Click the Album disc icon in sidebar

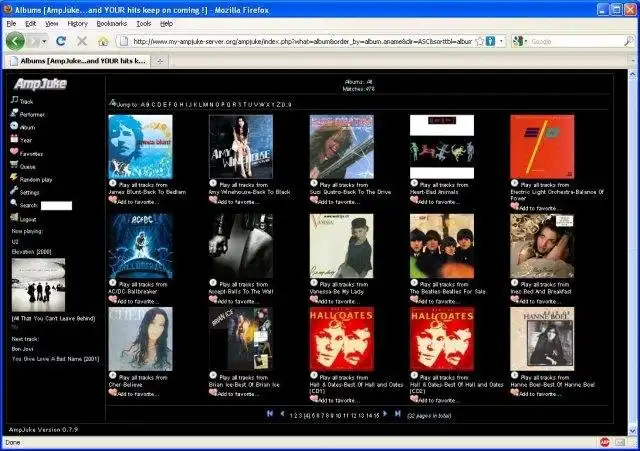tap(14, 126)
